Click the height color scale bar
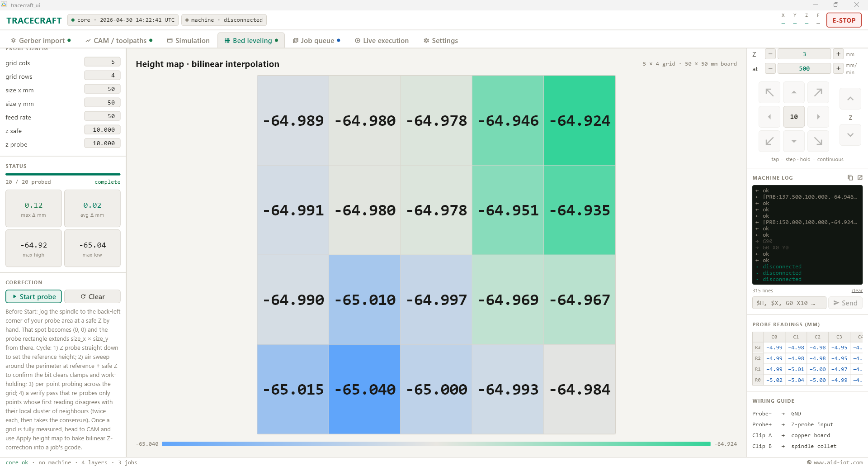Viewport: 868px width, 467px height. point(436,444)
